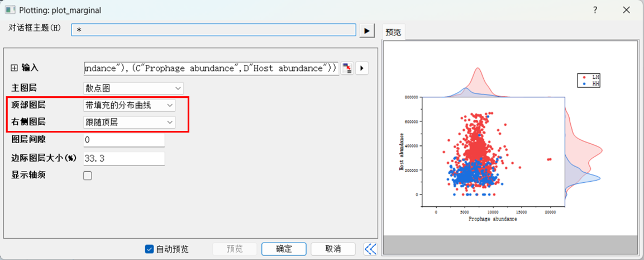
Task: Expand the 输入 tree node
Action: point(14,68)
